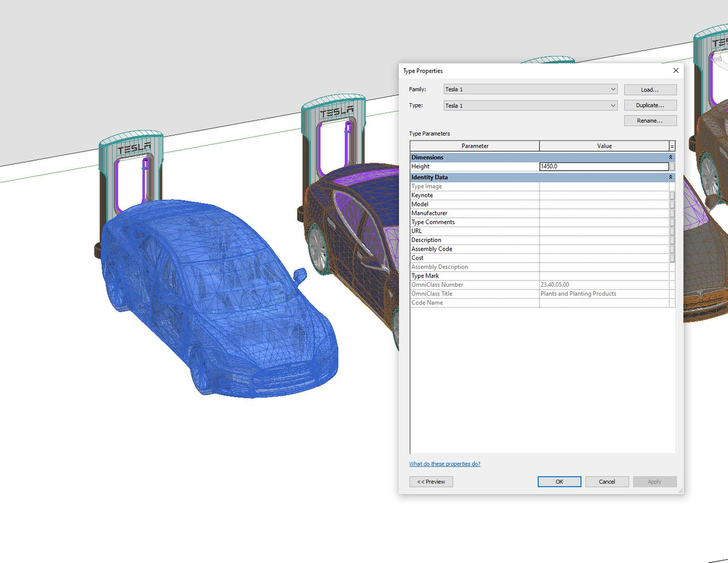Select the 'URL' parameter name
The height and width of the screenshot is (563, 728).
tap(416, 231)
